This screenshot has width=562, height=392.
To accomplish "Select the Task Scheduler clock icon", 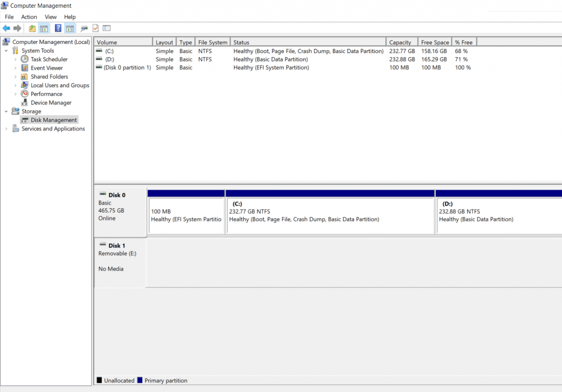I will 24,59.
